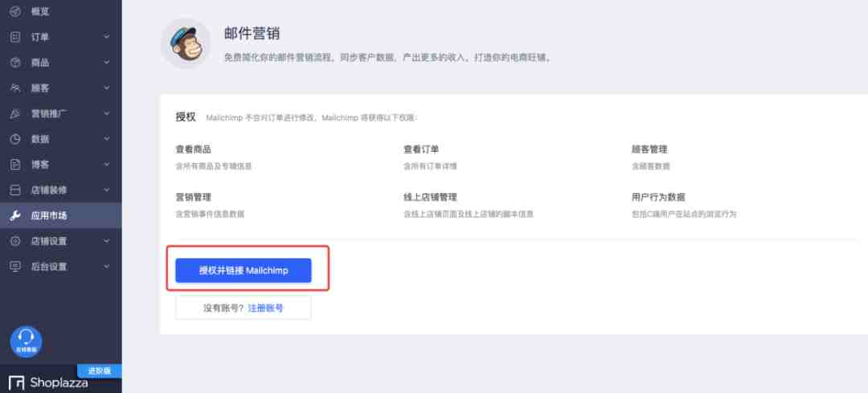Click the 授权 section heading
Viewport: 868px width, 393px height.
point(186,117)
